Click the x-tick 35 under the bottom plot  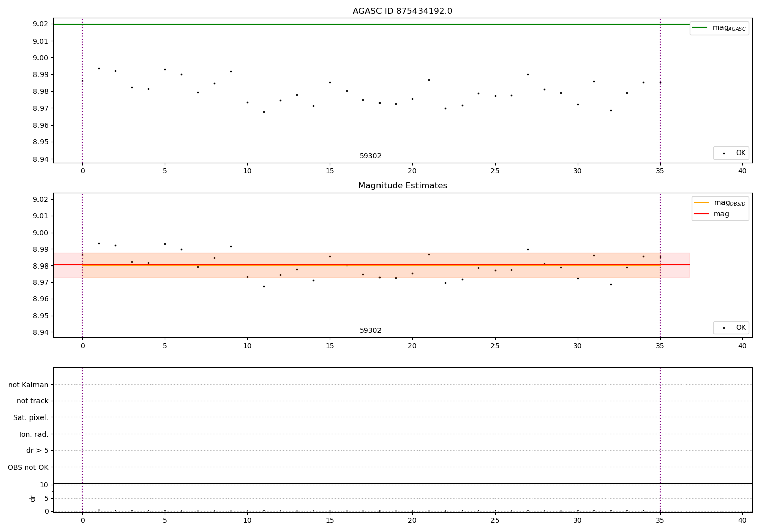coord(660,520)
